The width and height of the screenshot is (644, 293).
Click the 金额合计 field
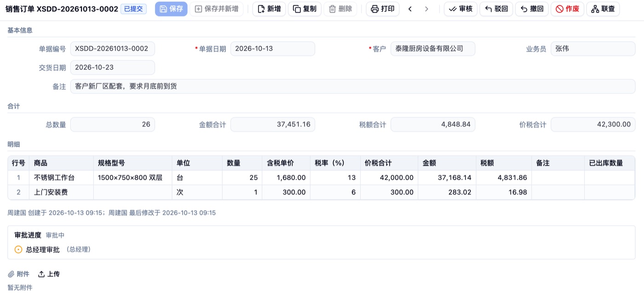tap(273, 124)
